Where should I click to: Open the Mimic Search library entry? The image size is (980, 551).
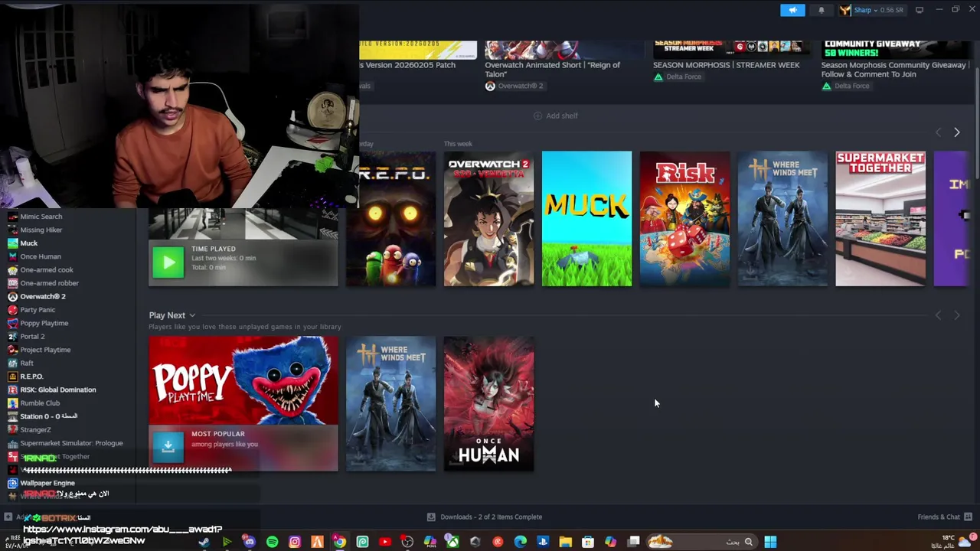41,217
